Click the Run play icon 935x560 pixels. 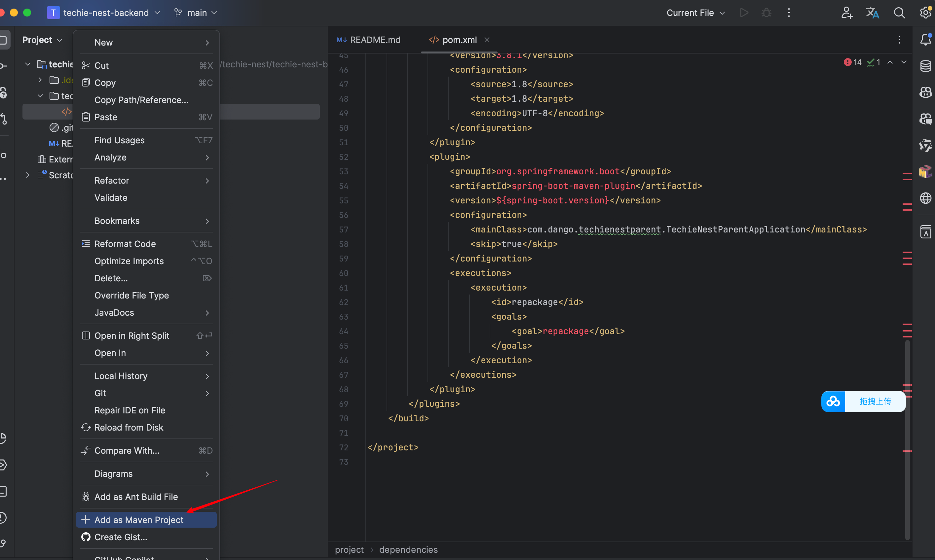point(744,13)
